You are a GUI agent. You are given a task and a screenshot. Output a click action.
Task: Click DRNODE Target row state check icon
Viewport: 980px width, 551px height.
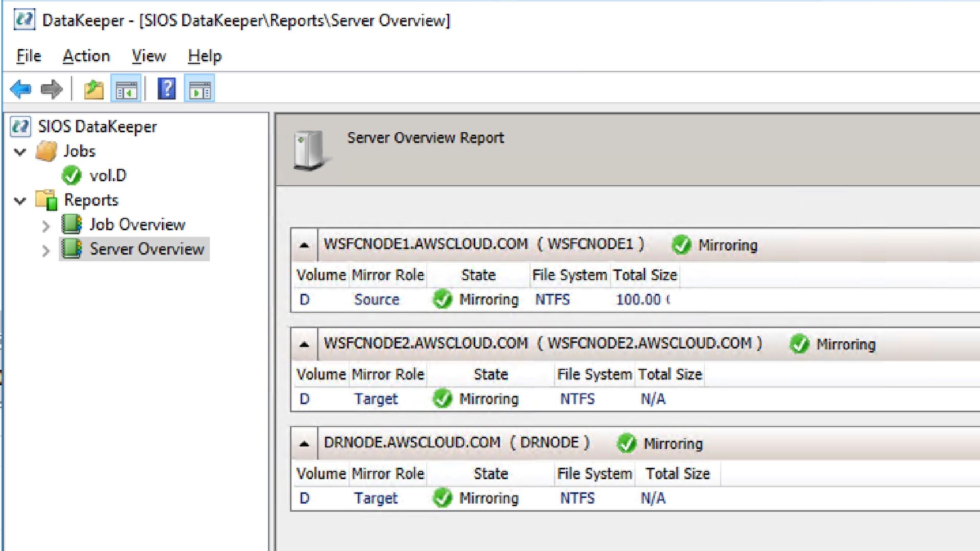(443, 498)
